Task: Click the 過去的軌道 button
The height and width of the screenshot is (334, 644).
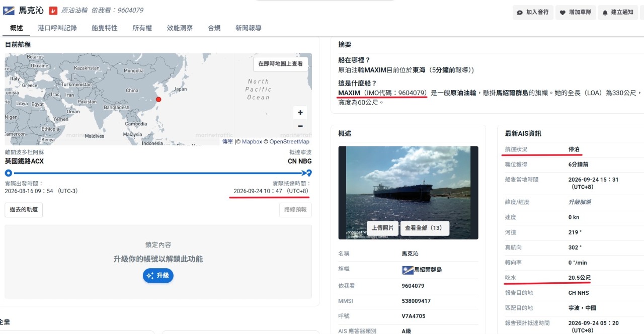Action: (x=24, y=210)
